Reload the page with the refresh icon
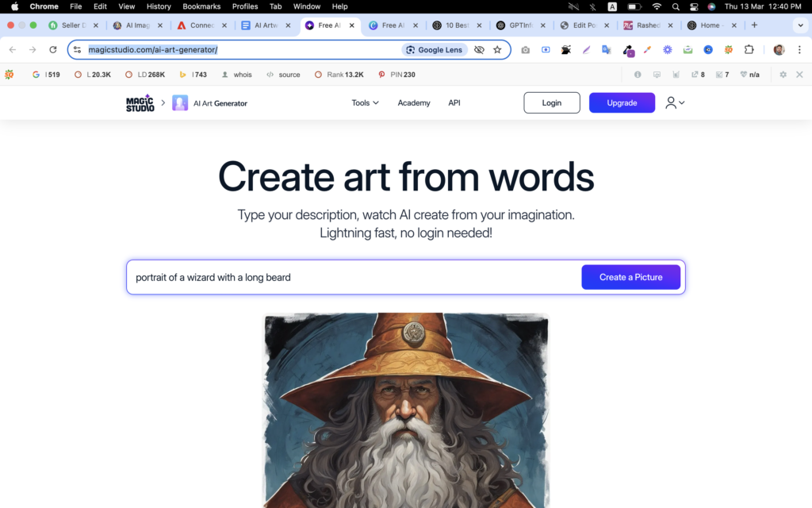This screenshot has width=812, height=508. [x=53, y=50]
